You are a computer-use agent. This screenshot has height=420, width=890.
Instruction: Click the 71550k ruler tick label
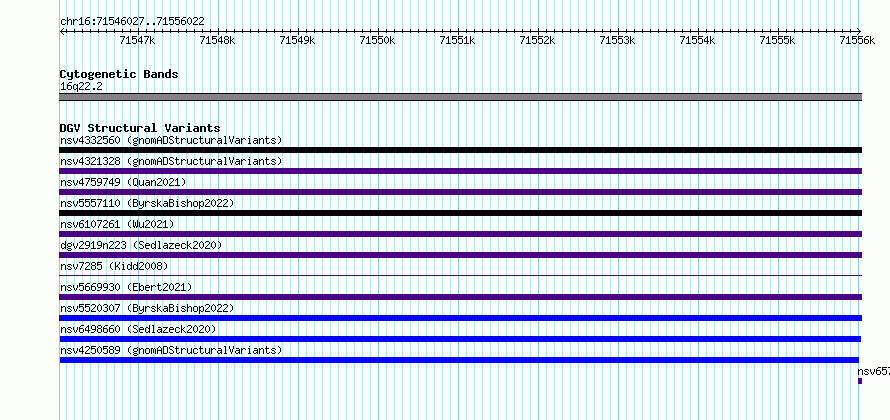(x=378, y=40)
